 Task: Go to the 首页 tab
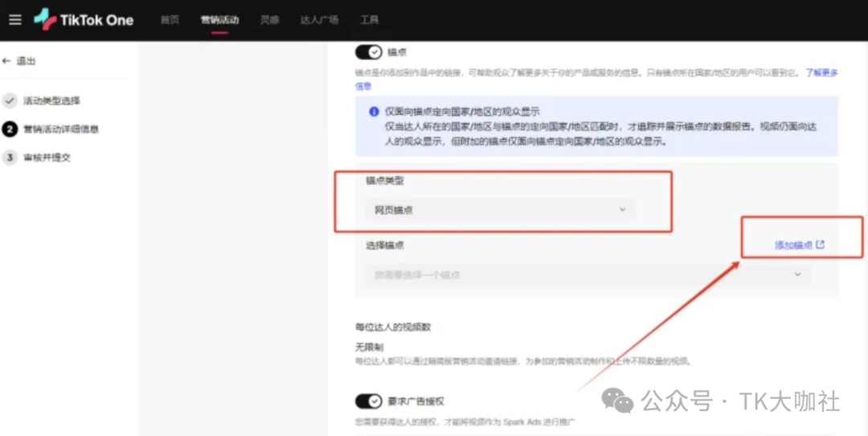(x=170, y=20)
